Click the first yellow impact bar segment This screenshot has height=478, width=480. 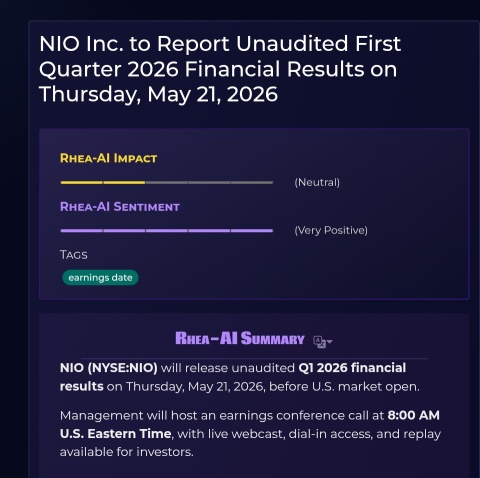[x=81, y=182]
